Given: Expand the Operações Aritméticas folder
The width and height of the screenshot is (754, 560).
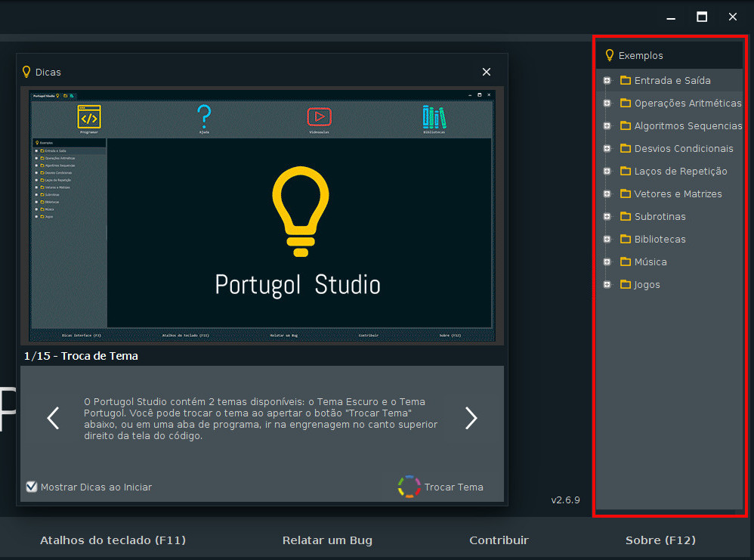Looking at the screenshot, I should tap(607, 104).
